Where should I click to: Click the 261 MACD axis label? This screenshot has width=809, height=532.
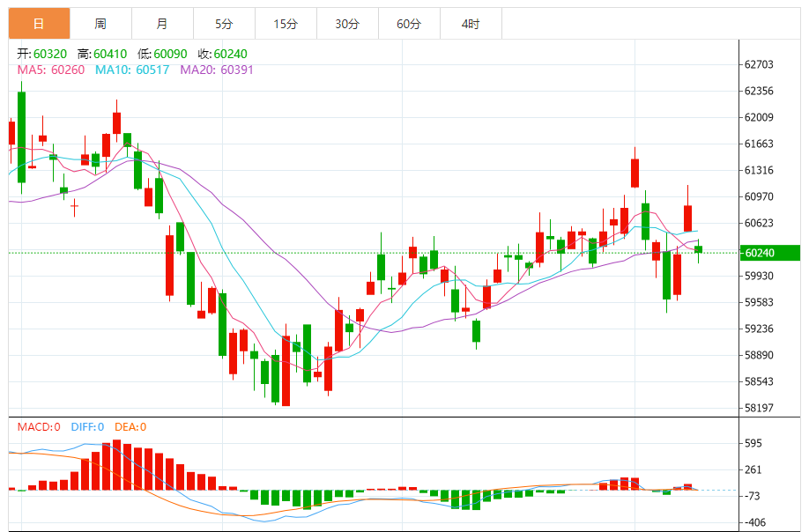point(753,469)
